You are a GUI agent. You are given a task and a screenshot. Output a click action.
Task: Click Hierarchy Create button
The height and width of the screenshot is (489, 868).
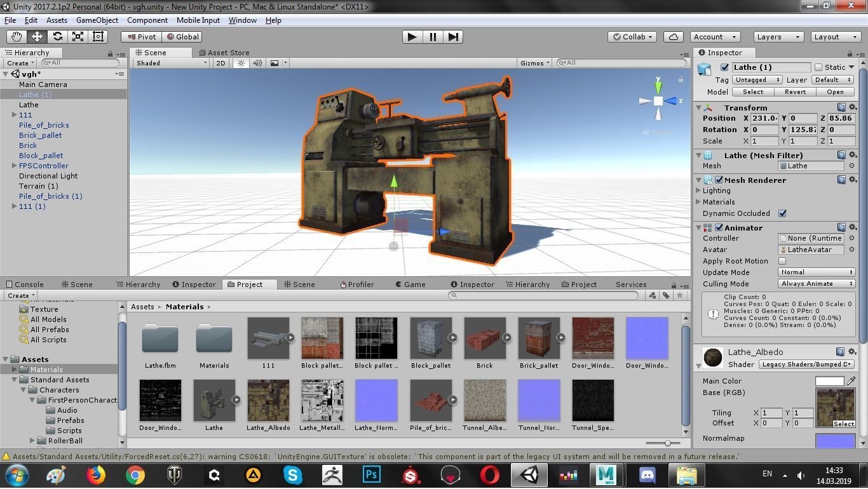pos(20,63)
